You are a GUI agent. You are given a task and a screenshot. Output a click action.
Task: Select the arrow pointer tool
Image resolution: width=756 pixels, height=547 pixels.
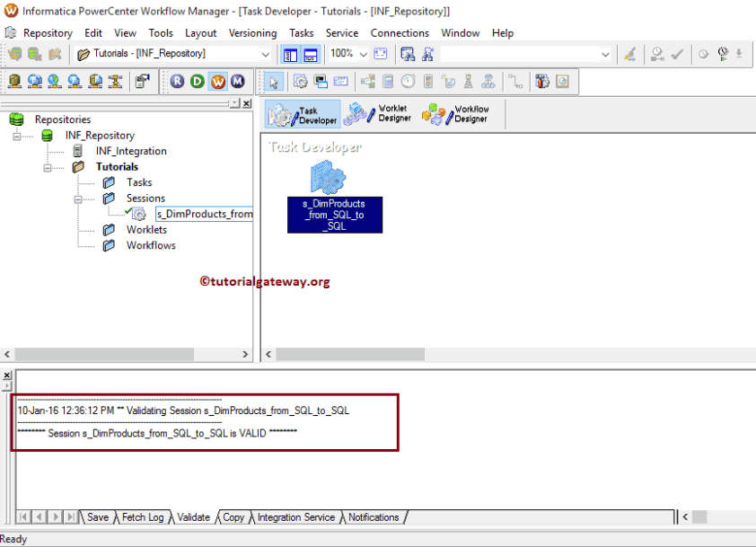[273, 82]
